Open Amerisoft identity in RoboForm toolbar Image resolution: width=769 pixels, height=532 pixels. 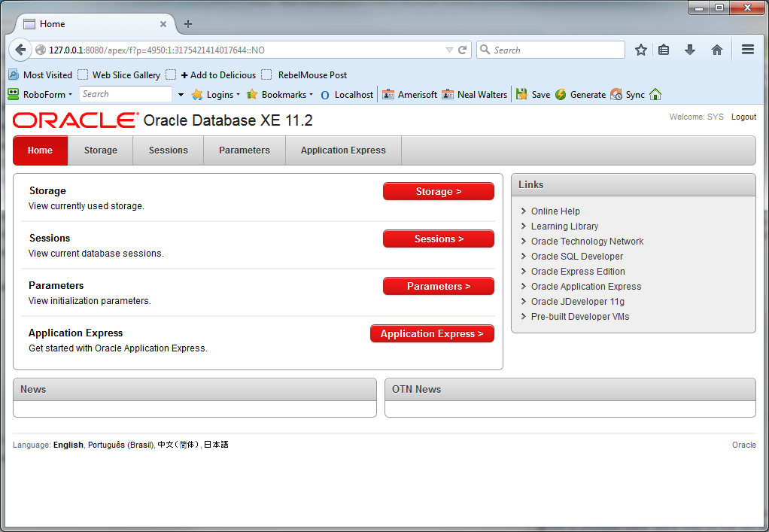point(409,95)
